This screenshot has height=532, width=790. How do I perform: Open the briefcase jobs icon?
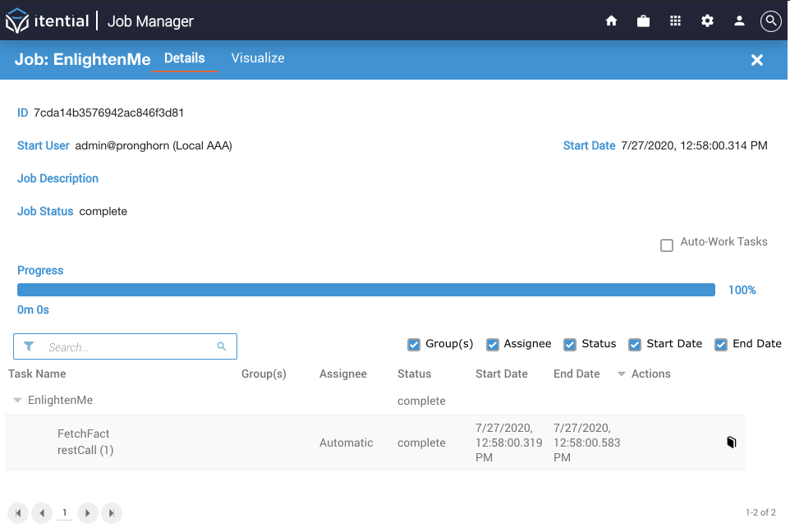click(x=643, y=21)
